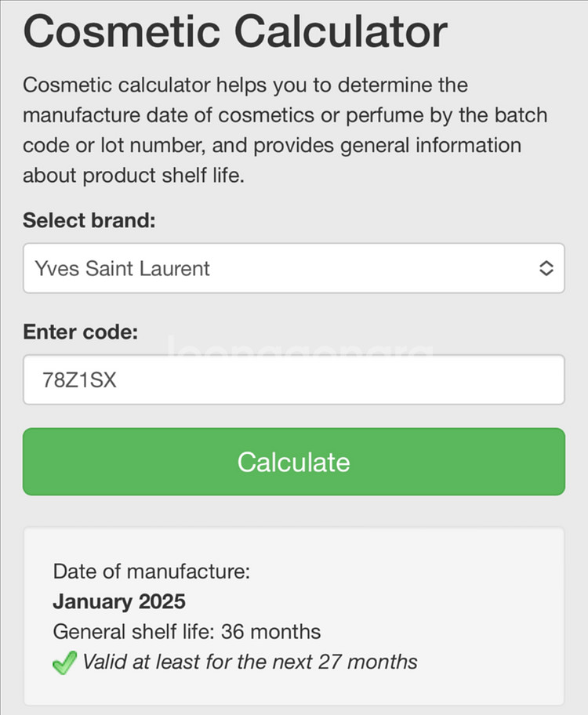Image resolution: width=588 pixels, height=715 pixels.
Task: Click the "Select brand:" label
Action: pyautogui.click(x=89, y=220)
